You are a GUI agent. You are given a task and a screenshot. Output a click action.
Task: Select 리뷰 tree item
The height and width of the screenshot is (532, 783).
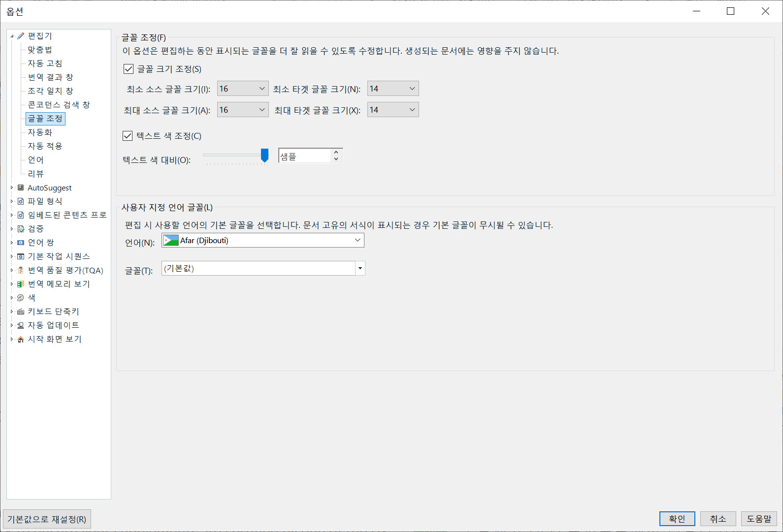(x=35, y=174)
